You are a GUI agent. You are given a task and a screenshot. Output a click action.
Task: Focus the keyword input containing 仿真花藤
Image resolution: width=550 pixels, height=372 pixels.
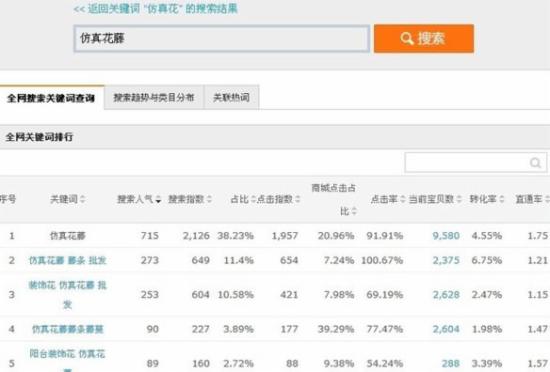click(222, 39)
